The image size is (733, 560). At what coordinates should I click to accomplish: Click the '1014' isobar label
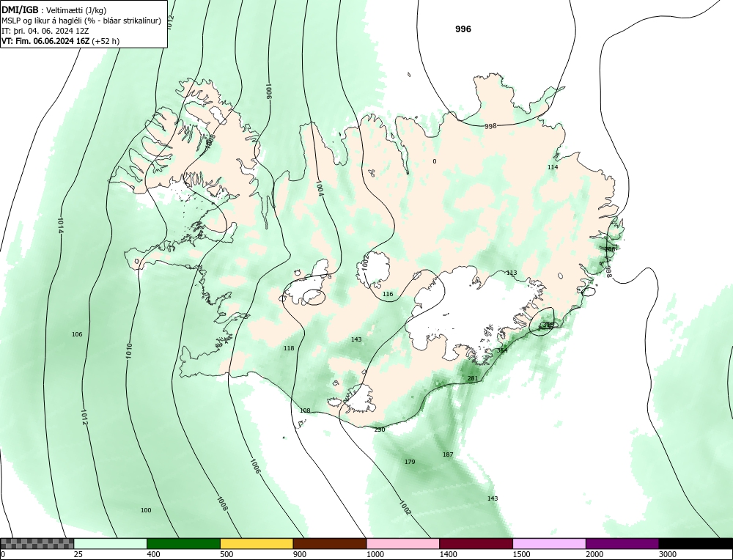60,225
